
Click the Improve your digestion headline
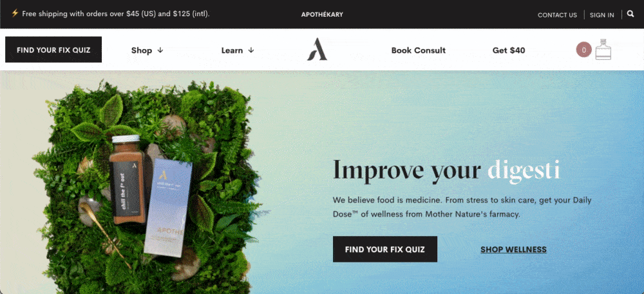[x=446, y=170]
